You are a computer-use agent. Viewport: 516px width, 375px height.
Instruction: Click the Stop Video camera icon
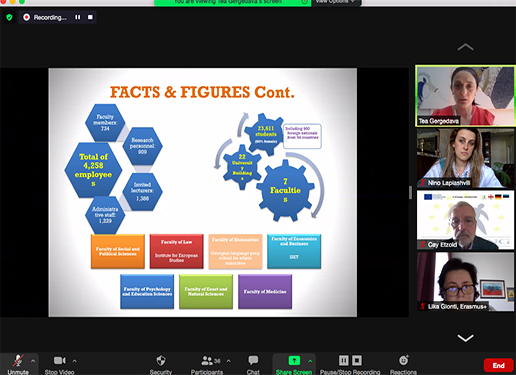pos(60,361)
